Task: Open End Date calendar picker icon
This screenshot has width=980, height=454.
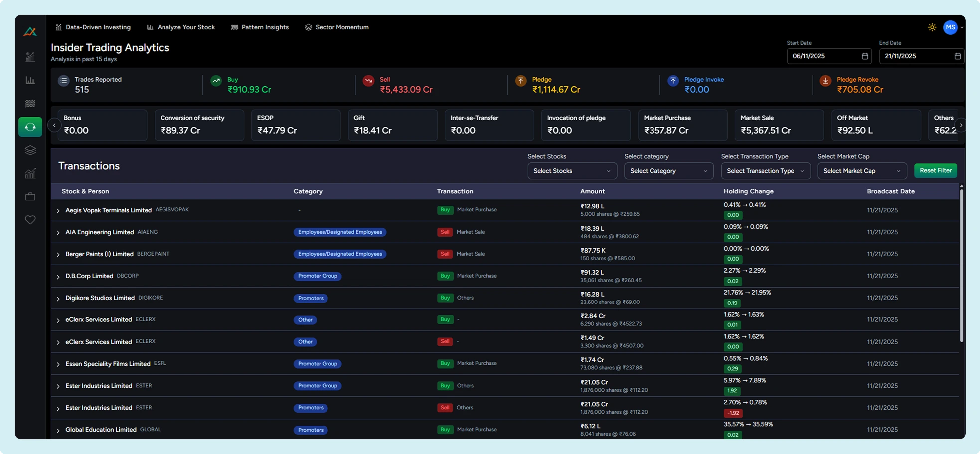Action: (957, 56)
